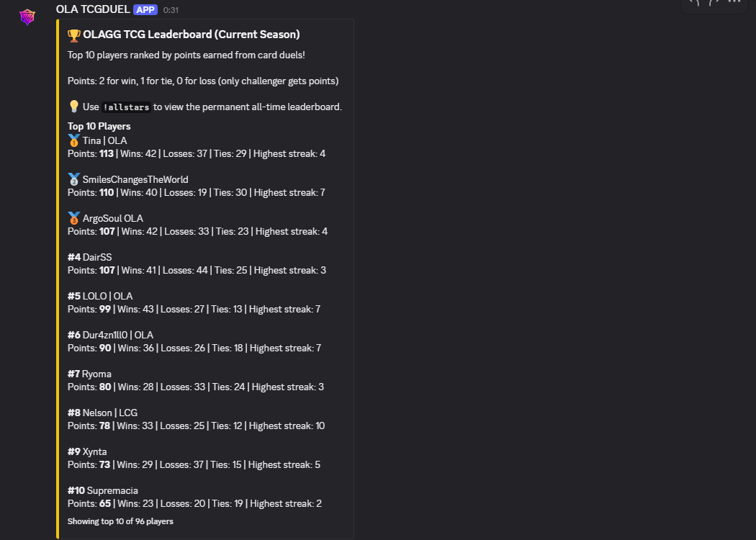Click the #10 Supremacia player entry
The width and height of the screenshot is (756, 540).
[103, 490]
